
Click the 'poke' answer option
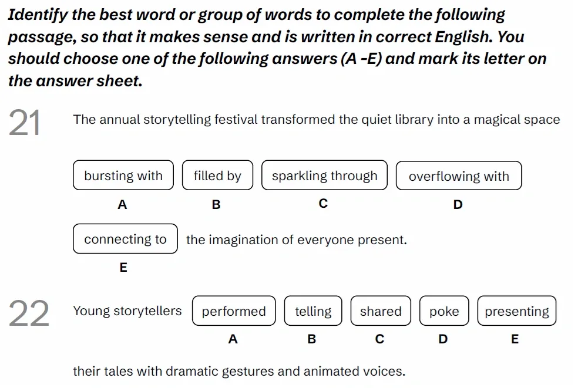[x=444, y=311]
